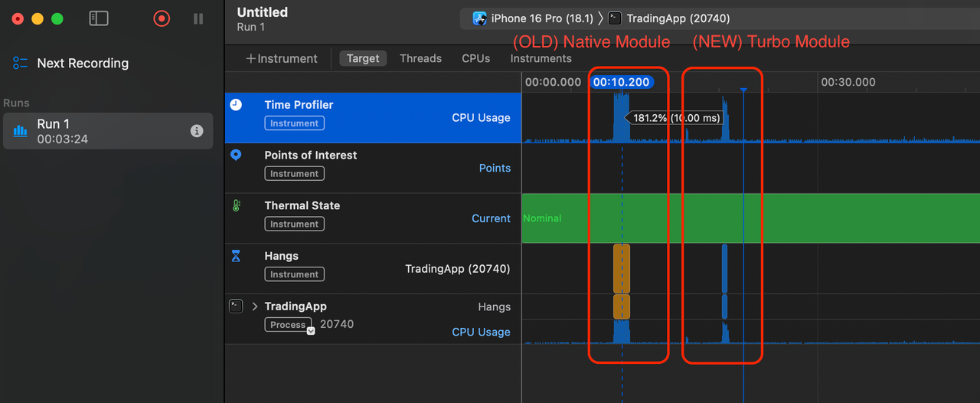This screenshot has height=403, width=980.
Task: Click the 00:00.000 start of the timeline ruler
Action: (553, 82)
